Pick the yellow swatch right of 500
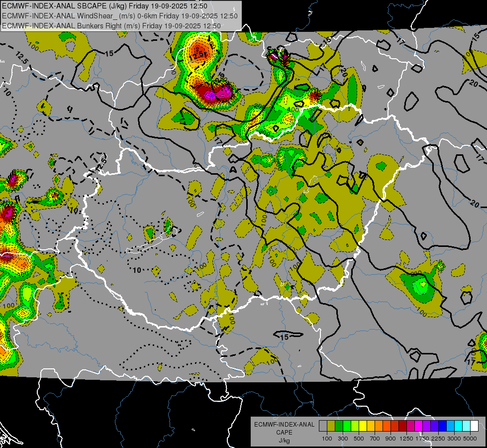Viewport: 487px width, 448px height. click(x=363, y=426)
